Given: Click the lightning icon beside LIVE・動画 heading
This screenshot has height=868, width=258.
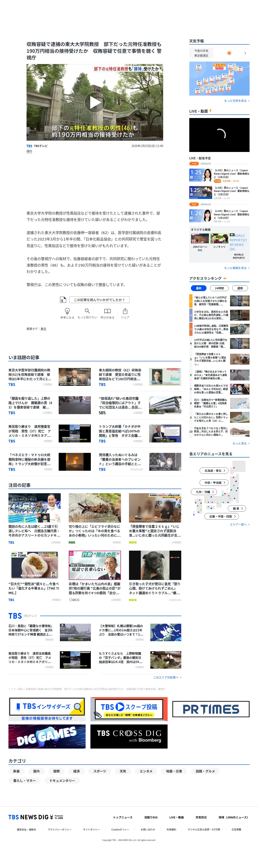Looking at the screenshot, I should pos(210,111).
